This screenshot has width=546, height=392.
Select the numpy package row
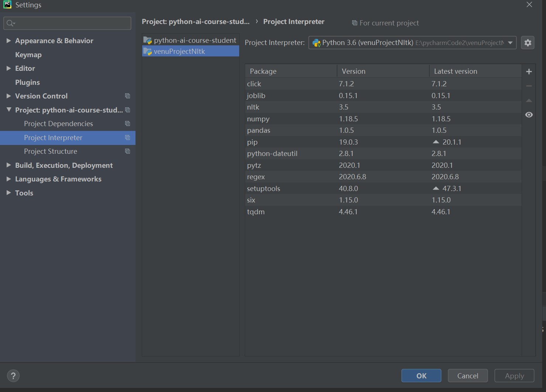[x=383, y=119]
